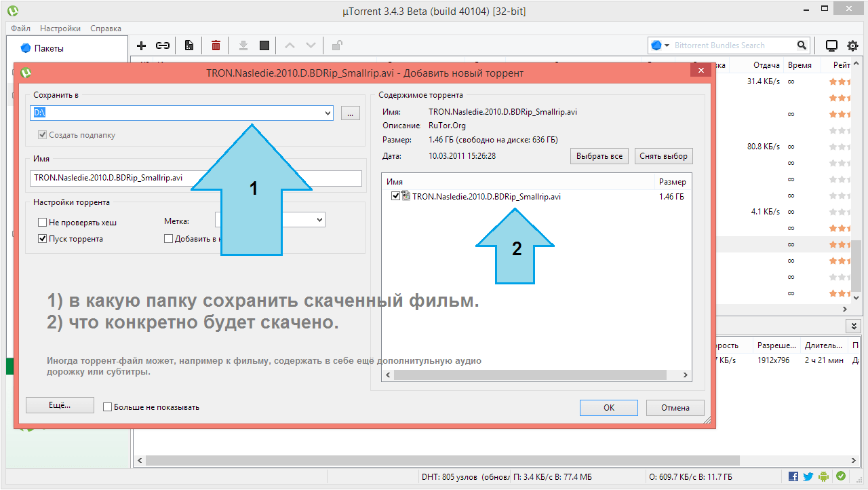Click the 80.8 КБ/s upload speed cell
868x490 pixels.
764,147
